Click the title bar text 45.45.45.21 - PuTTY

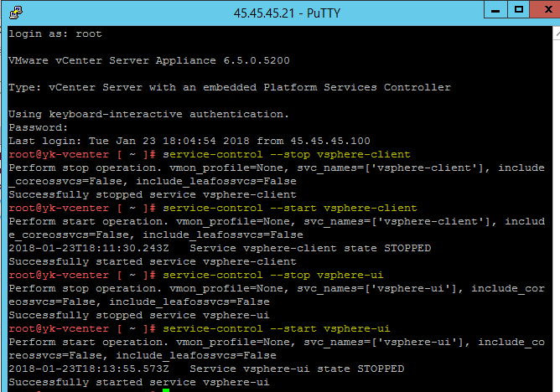pos(281,12)
